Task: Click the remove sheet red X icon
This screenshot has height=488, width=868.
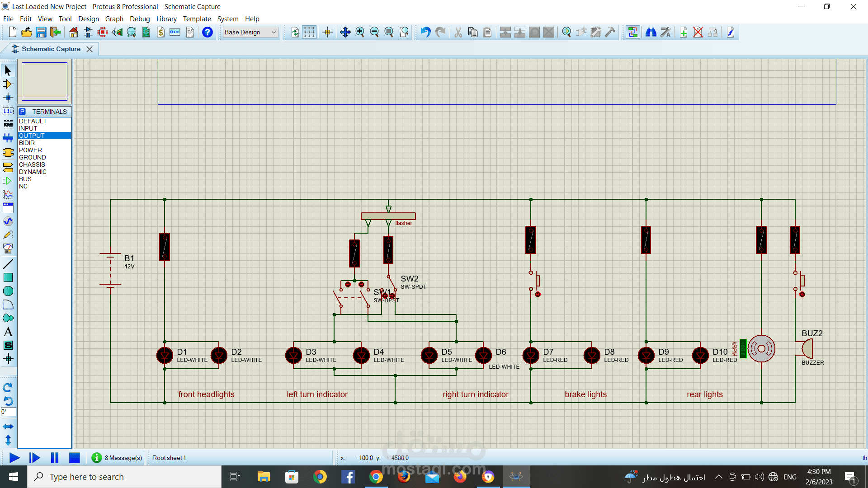Action: tap(698, 32)
